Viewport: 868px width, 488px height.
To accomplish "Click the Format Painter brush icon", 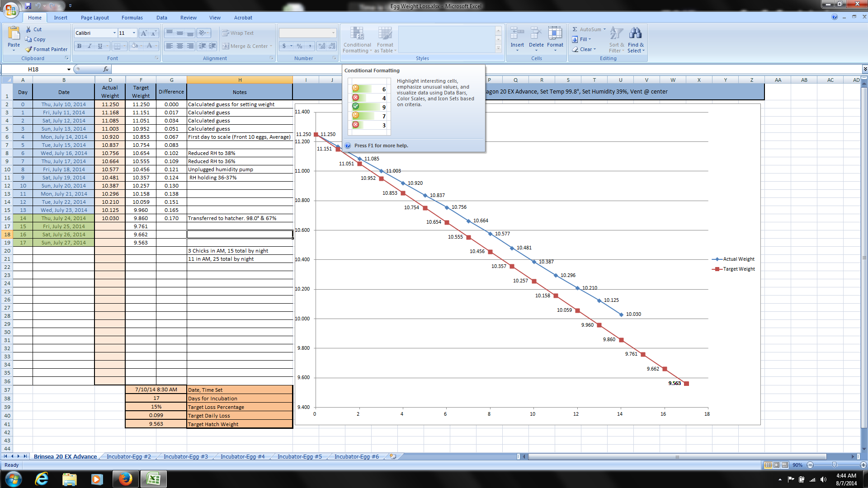I will coord(29,49).
